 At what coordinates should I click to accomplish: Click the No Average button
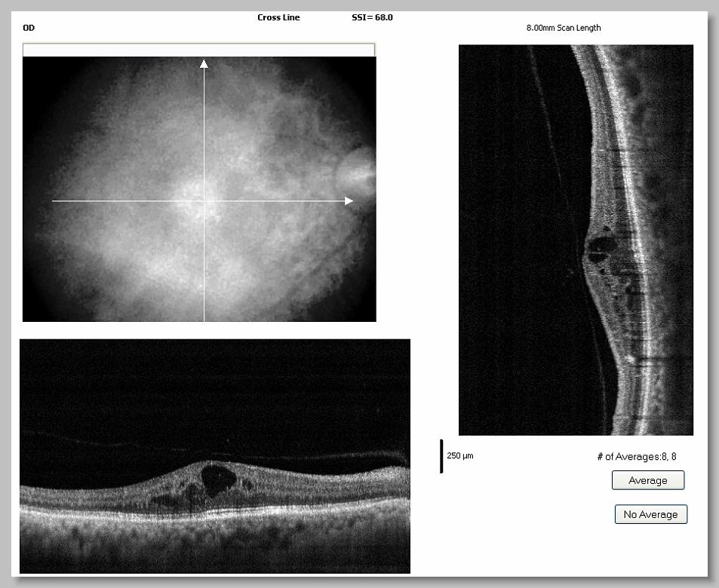pyautogui.click(x=650, y=514)
